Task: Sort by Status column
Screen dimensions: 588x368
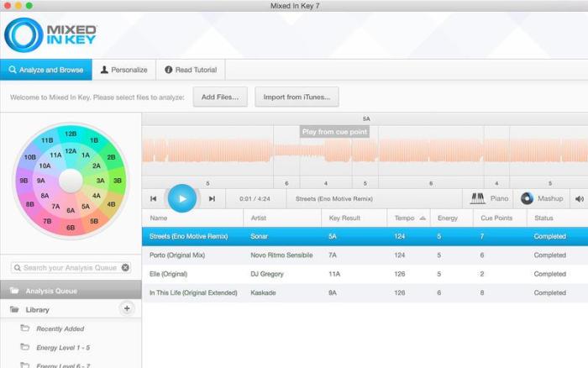Action: click(x=558, y=218)
